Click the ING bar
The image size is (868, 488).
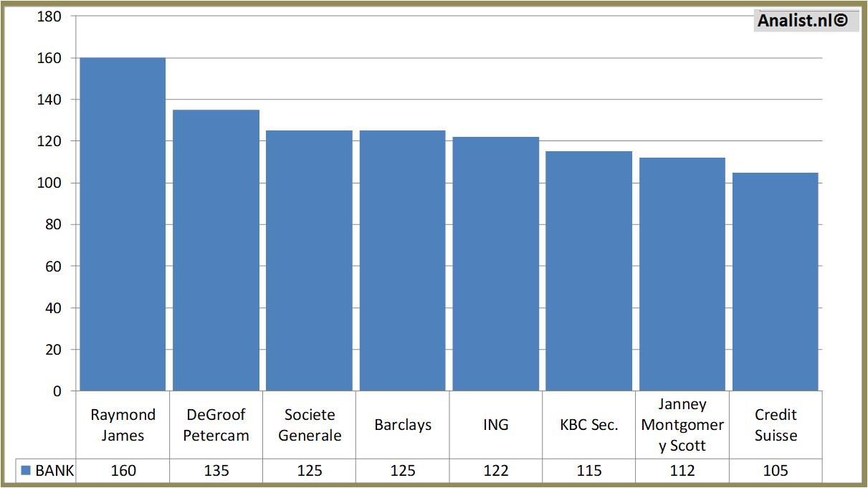pos(495,264)
